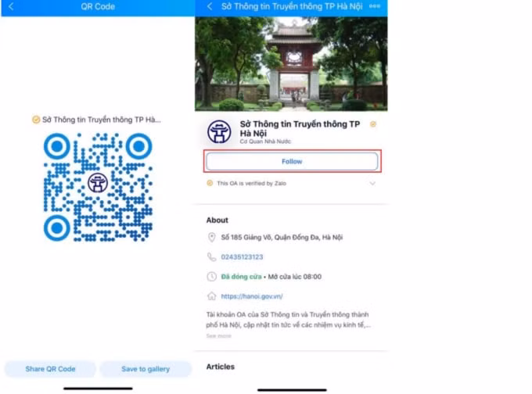Tap the 'Tài khoản OA của Sở Thông tin' description
This screenshot has height=394, width=532.
[289, 320]
